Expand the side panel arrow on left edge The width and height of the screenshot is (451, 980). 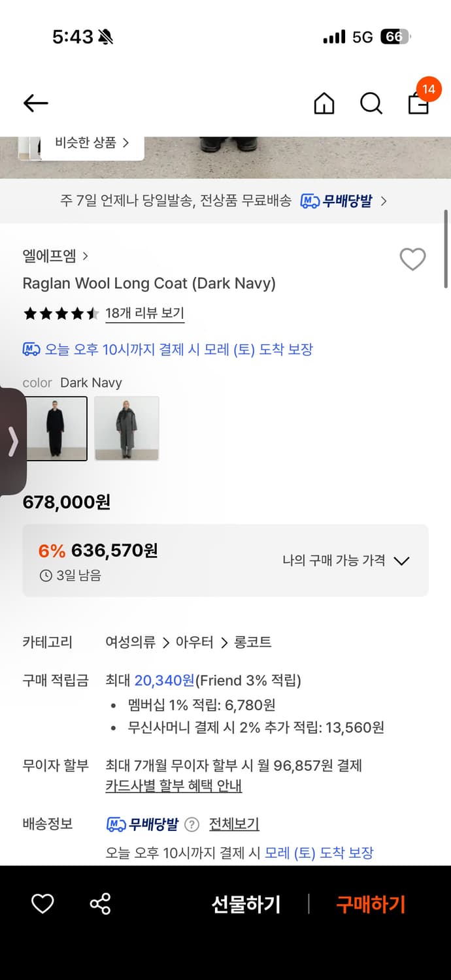(x=12, y=442)
